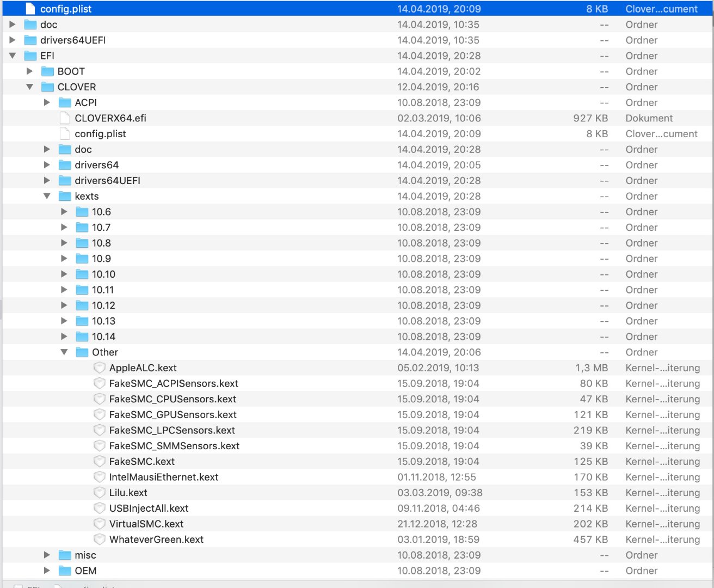Viewport: 714px width, 588px height.
Task: Click the VirtualSMC.kext icon
Action: pos(99,524)
